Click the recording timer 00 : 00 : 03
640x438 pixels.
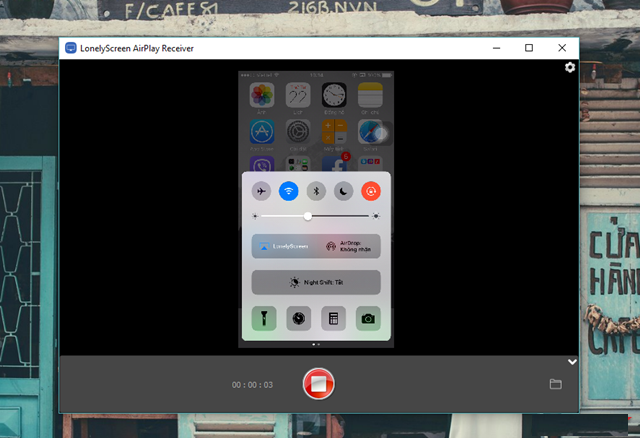(252, 385)
